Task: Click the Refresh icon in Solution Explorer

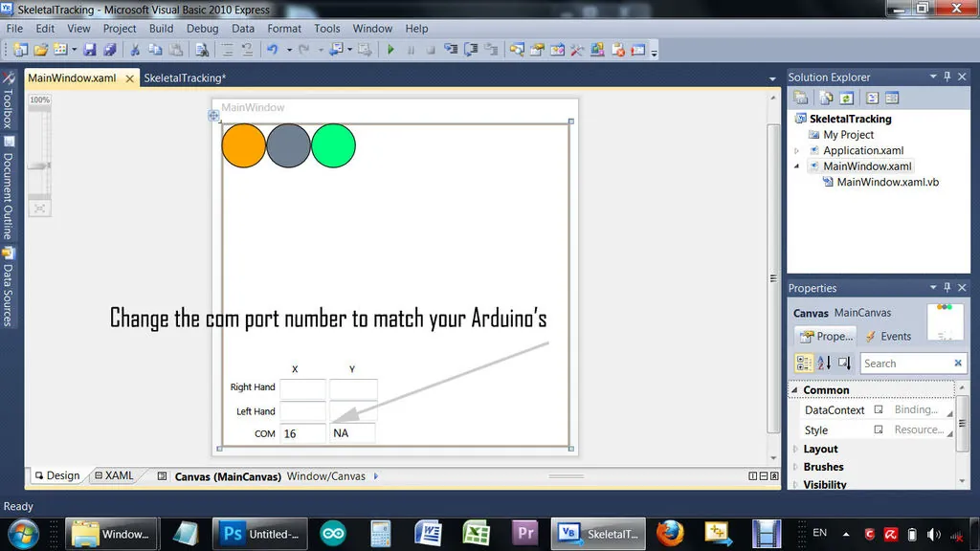Action: pyautogui.click(x=847, y=98)
